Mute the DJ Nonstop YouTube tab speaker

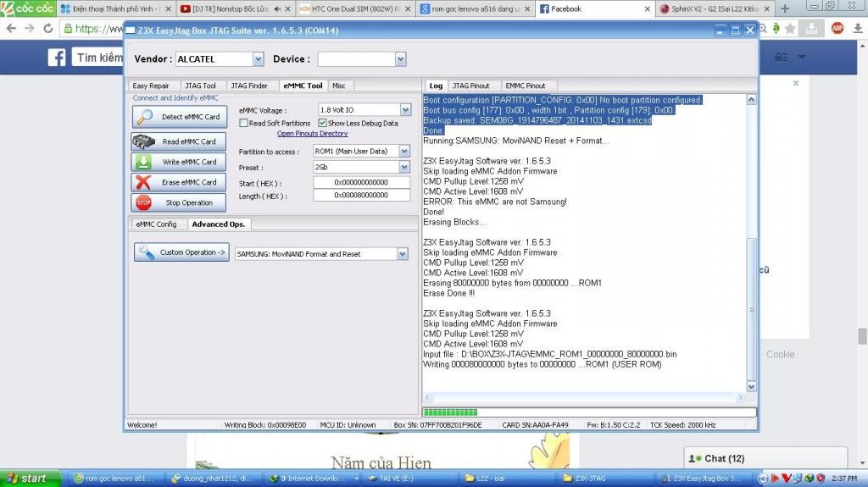click(277, 8)
